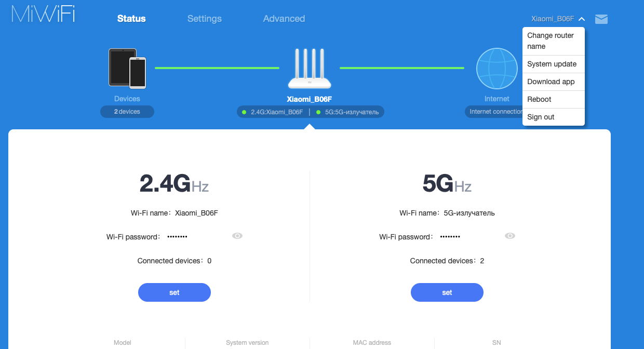Click the SN label
The height and width of the screenshot is (349, 644).
497,343
